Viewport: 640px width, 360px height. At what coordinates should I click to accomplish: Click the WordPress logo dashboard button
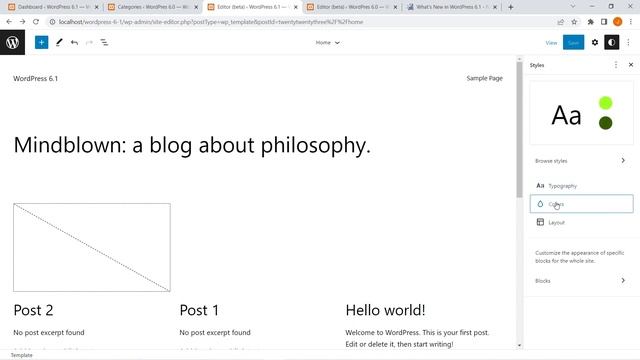[12, 42]
